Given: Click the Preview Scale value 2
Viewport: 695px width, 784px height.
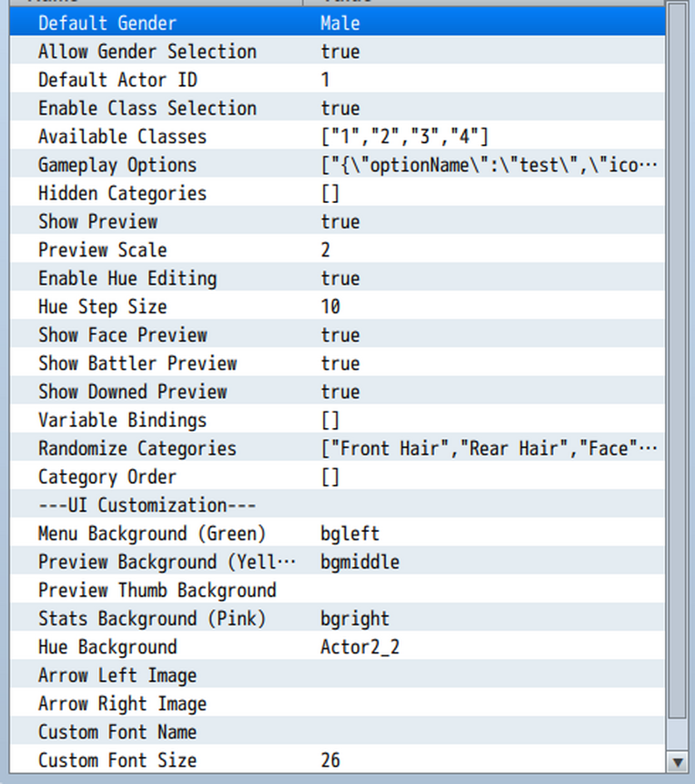Looking at the screenshot, I should (x=326, y=249).
